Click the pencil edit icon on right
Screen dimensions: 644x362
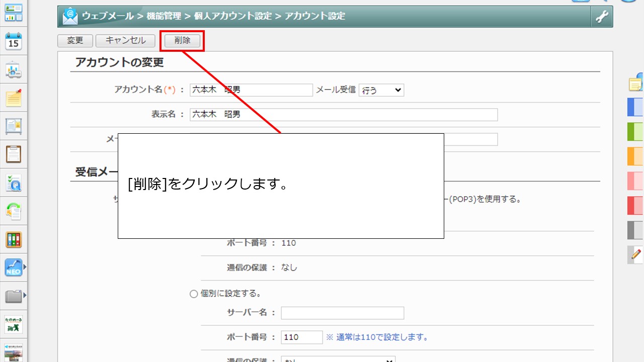pos(636,255)
